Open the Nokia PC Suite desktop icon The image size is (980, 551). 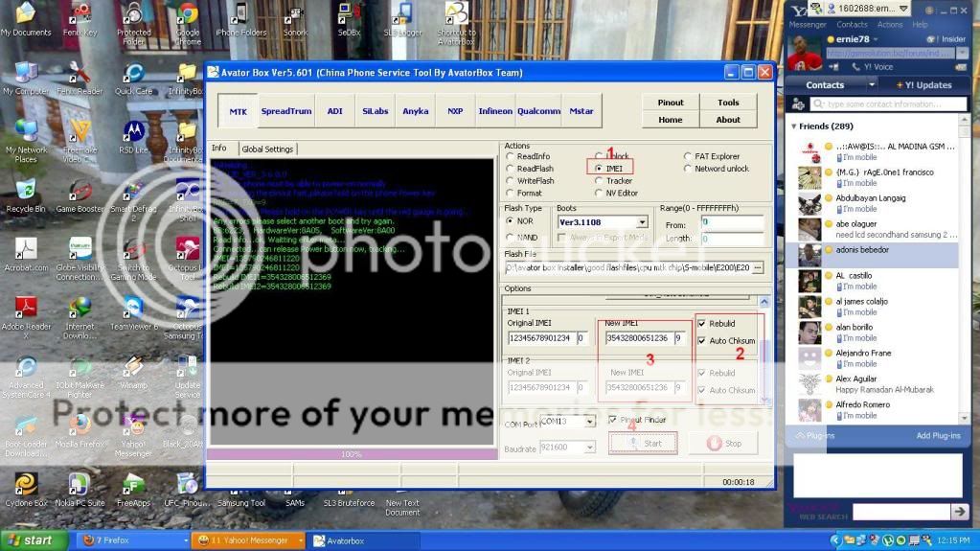[x=80, y=484]
